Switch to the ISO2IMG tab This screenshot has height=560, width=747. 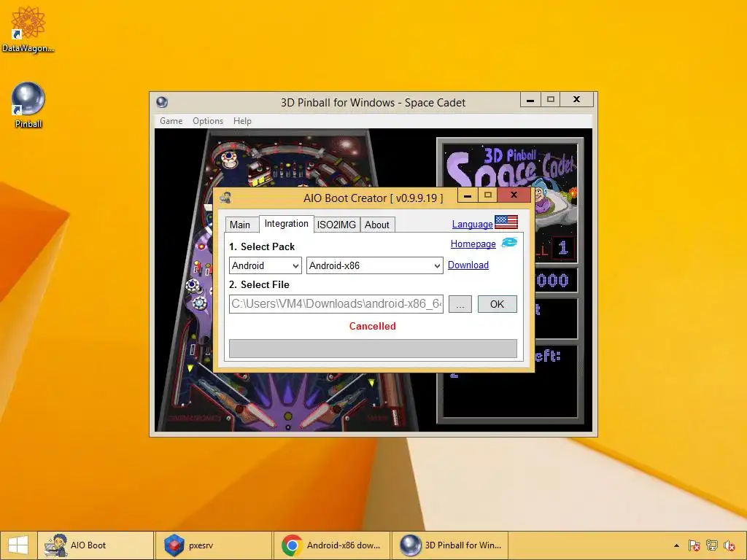point(336,225)
